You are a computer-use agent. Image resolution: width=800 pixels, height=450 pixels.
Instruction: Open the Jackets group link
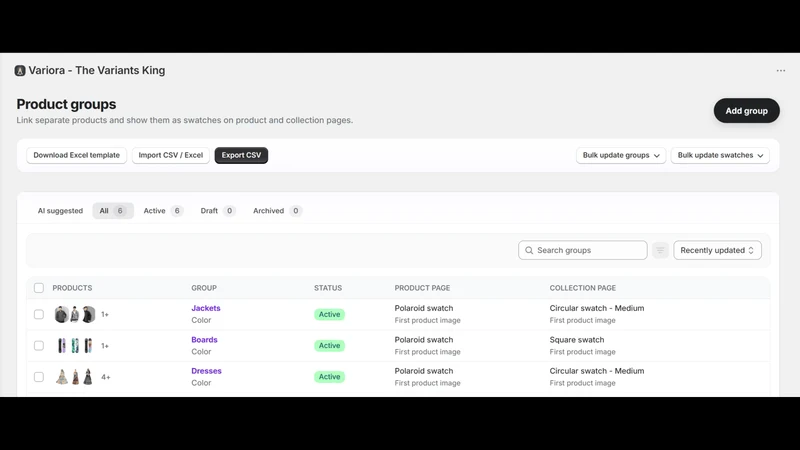(206, 308)
